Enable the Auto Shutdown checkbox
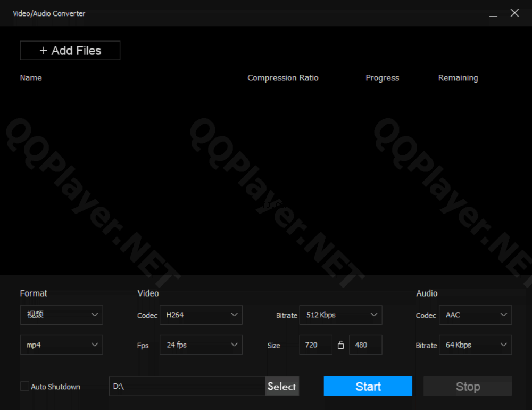This screenshot has height=410, width=532. tap(24, 386)
